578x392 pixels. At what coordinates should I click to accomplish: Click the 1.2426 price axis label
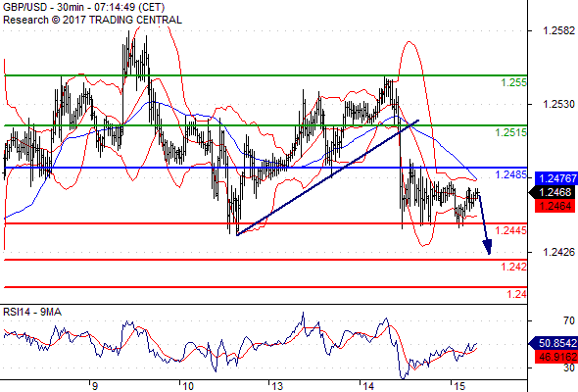pyautogui.click(x=558, y=252)
